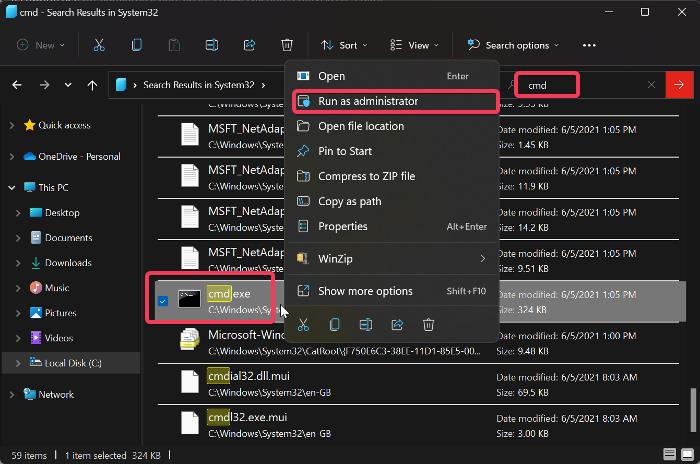Choose Open in the context menu
Viewport: 700px width, 464px height.
(x=392, y=76)
